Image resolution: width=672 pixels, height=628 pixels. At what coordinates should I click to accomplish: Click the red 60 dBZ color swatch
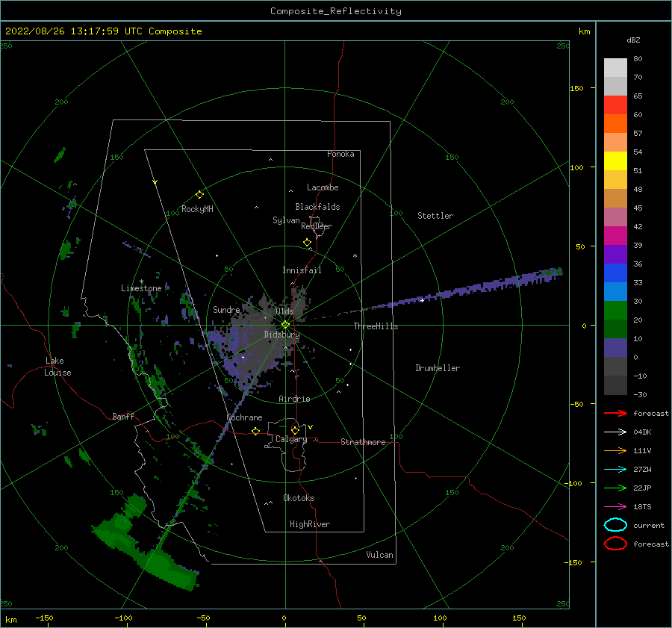[615, 105]
